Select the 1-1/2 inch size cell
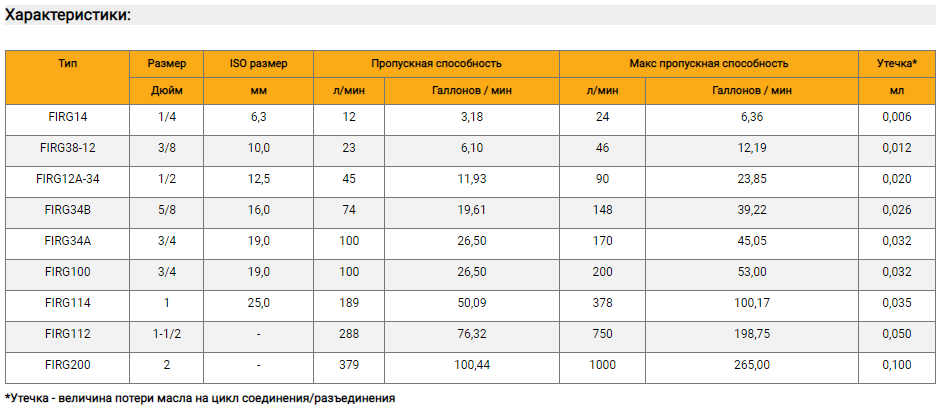This screenshot has width=945, height=413. click(166, 334)
